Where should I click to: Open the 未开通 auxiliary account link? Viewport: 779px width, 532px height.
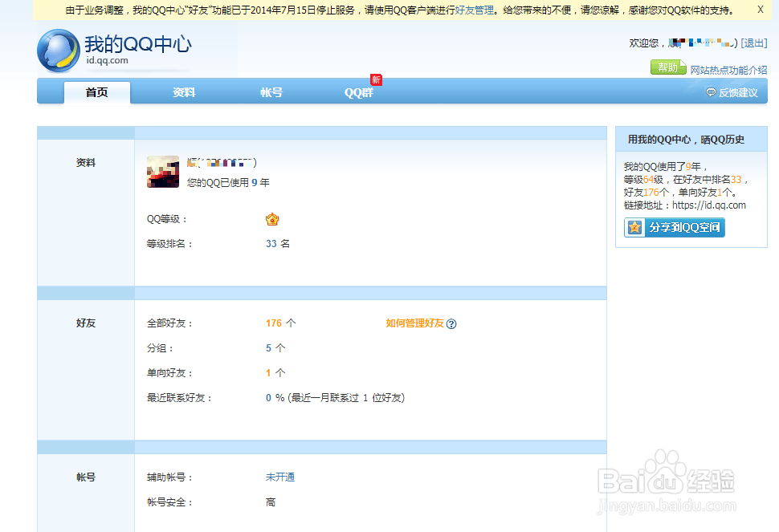pyautogui.click(x=280, y=477)
